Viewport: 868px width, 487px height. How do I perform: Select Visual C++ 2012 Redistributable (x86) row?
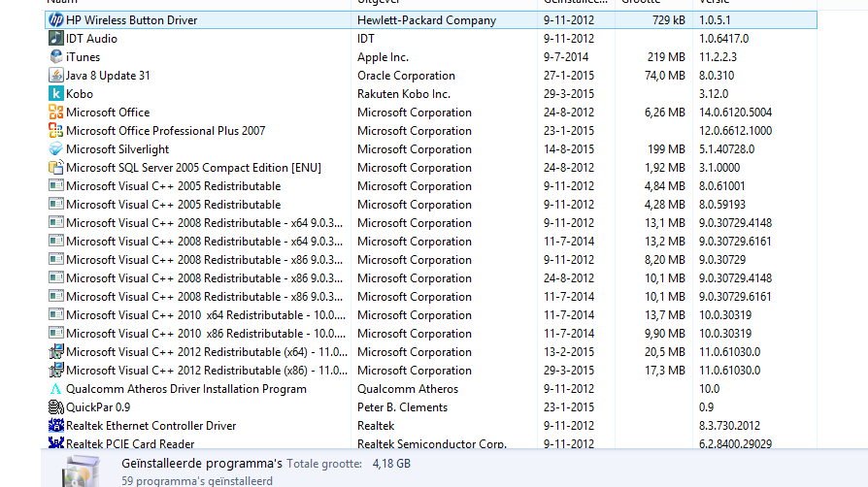[x=431, y=371]
